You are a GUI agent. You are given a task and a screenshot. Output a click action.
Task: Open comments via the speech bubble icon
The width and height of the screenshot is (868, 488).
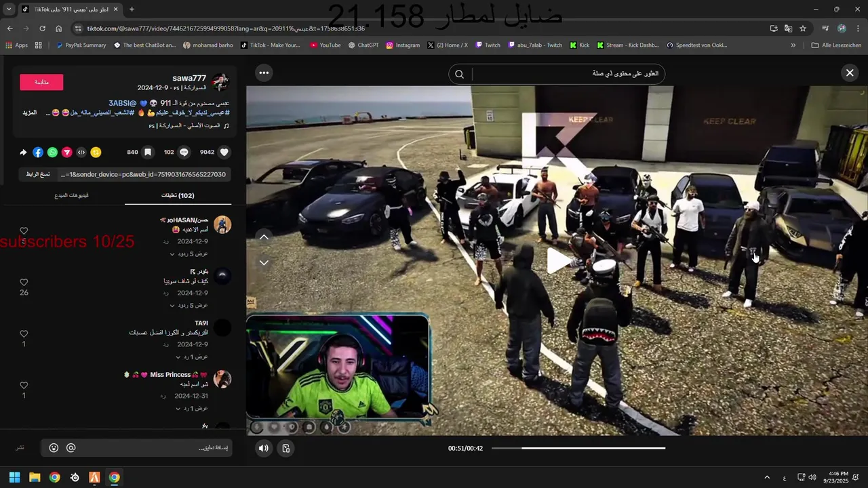pos(184,152)
